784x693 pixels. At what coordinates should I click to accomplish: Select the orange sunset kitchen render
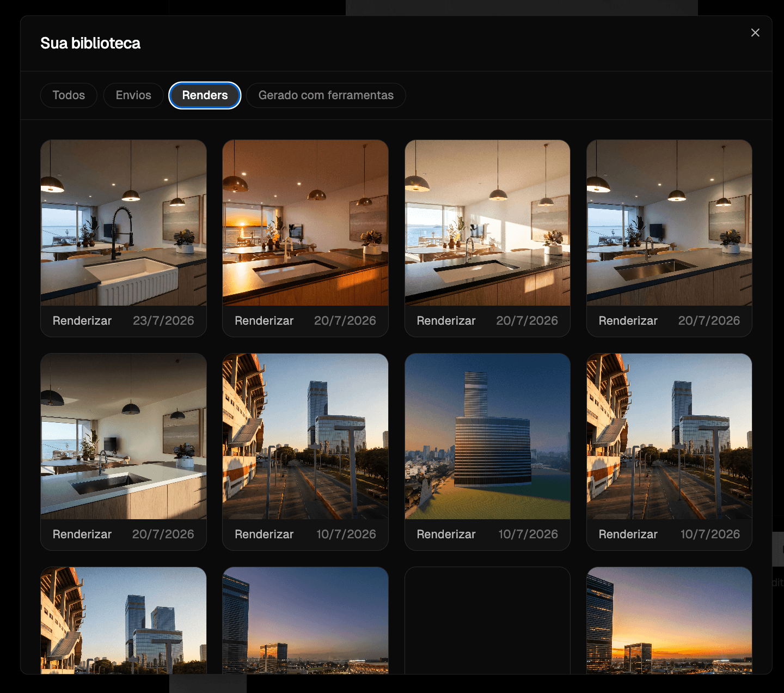coord(305,223)
